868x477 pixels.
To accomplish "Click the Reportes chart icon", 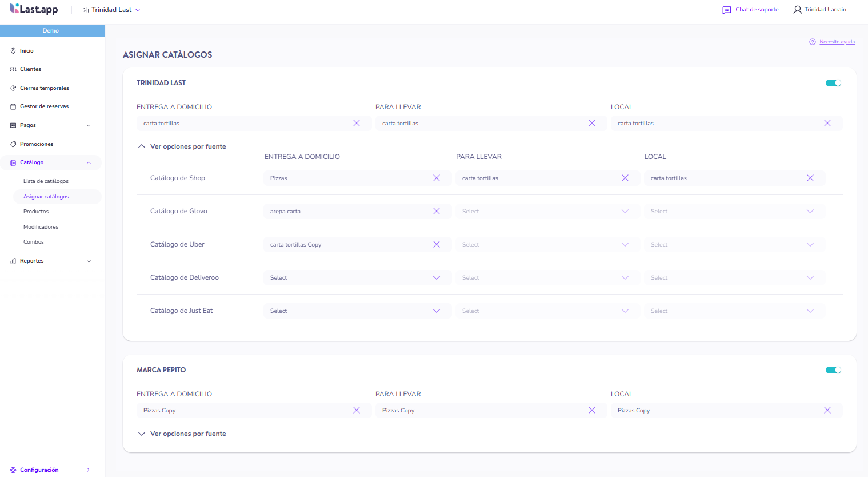I will pyautogui.click(x=13, y=261).
